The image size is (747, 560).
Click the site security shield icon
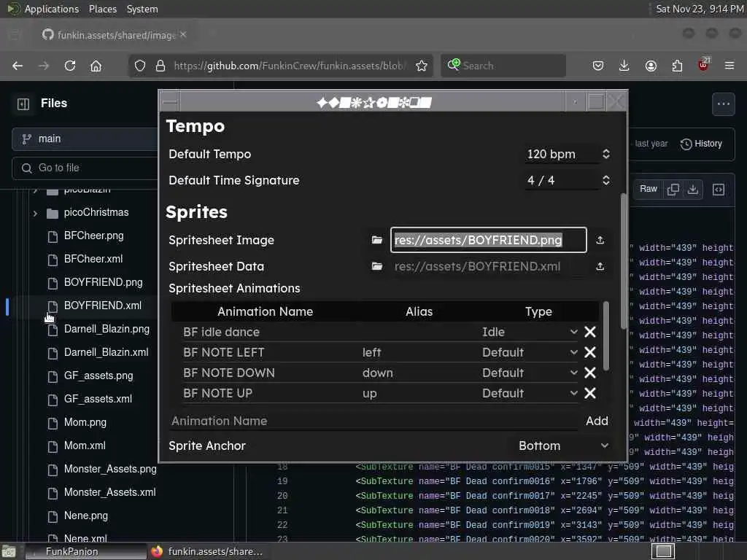tap(139, 66)
